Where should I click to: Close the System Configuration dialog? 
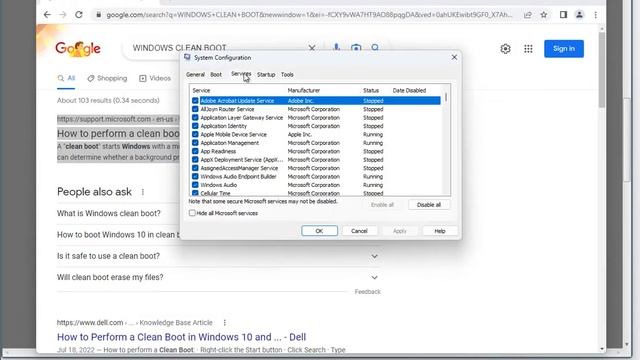click(x=454, y=58)
